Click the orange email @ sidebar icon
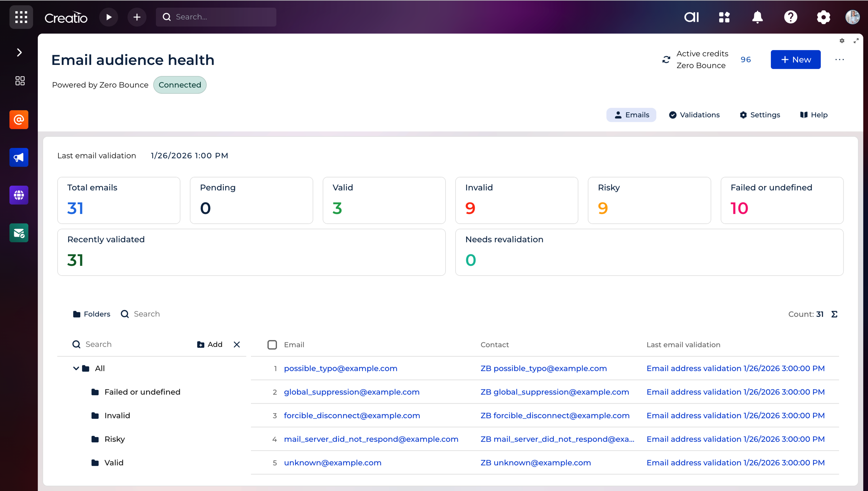The width and height of the screenshot is (868, 491). [19, 120]
